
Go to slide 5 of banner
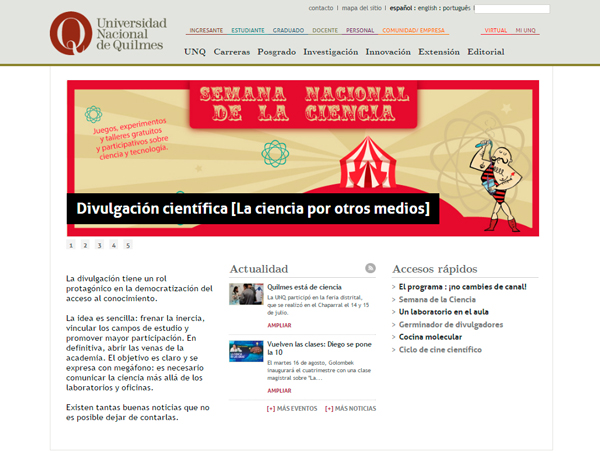128,245
